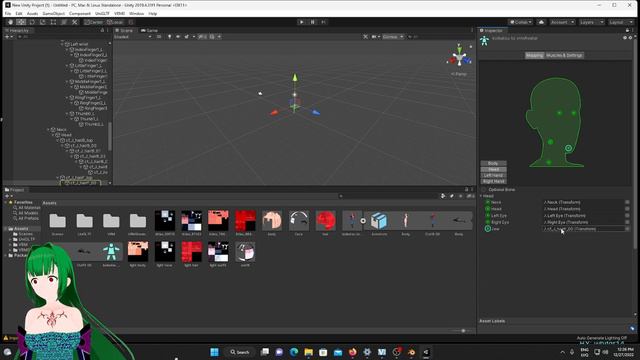The height and width of the screenshot is (360, 640).
Task: Click taskbar Search box
Action: tap(240, 352)
